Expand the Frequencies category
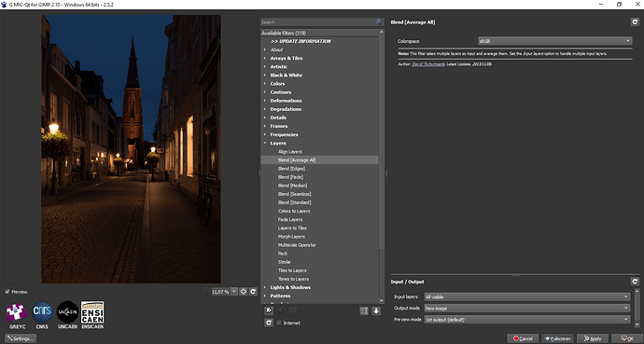Viewport: 644px width, 344px height. click(x=265, y=134)
